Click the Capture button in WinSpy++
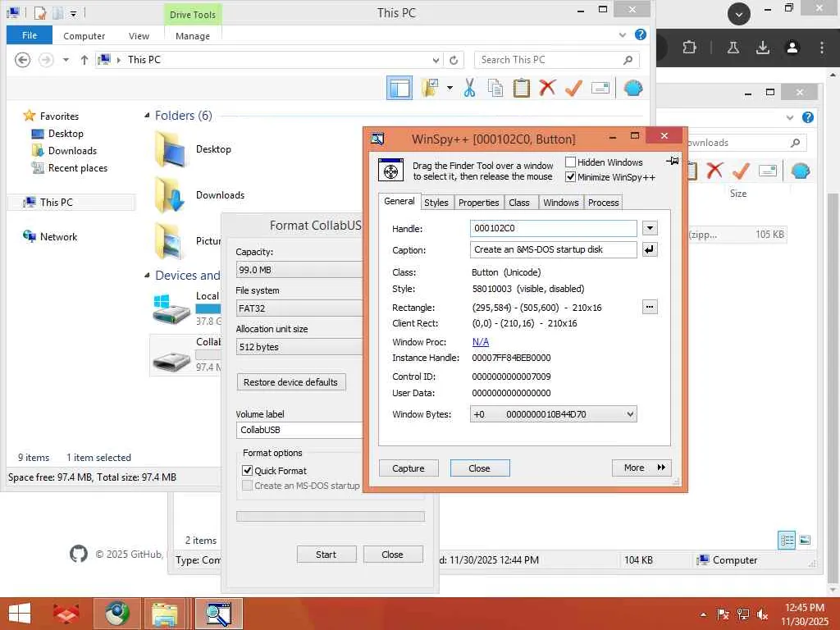Image resolution: width=840 pixels, height=630 pixels. point(409,468)
